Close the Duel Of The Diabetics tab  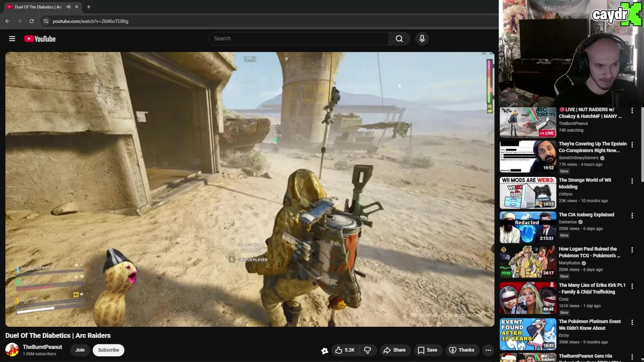[76, 7]
